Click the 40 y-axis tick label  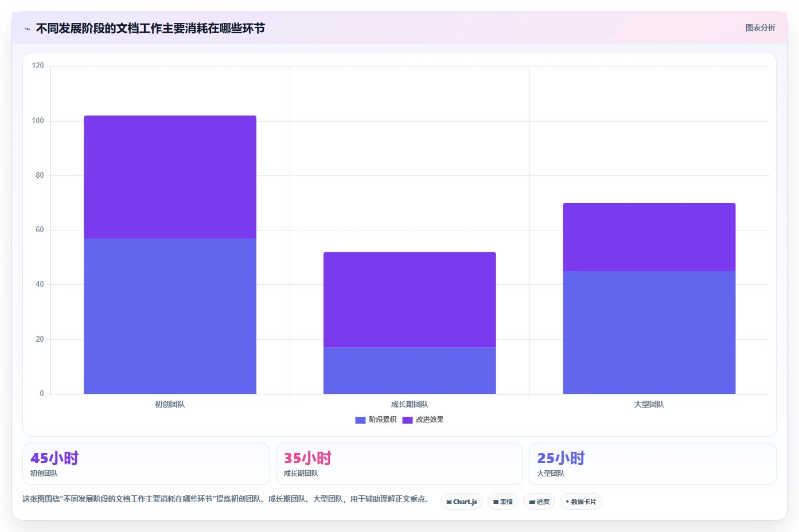40,284
